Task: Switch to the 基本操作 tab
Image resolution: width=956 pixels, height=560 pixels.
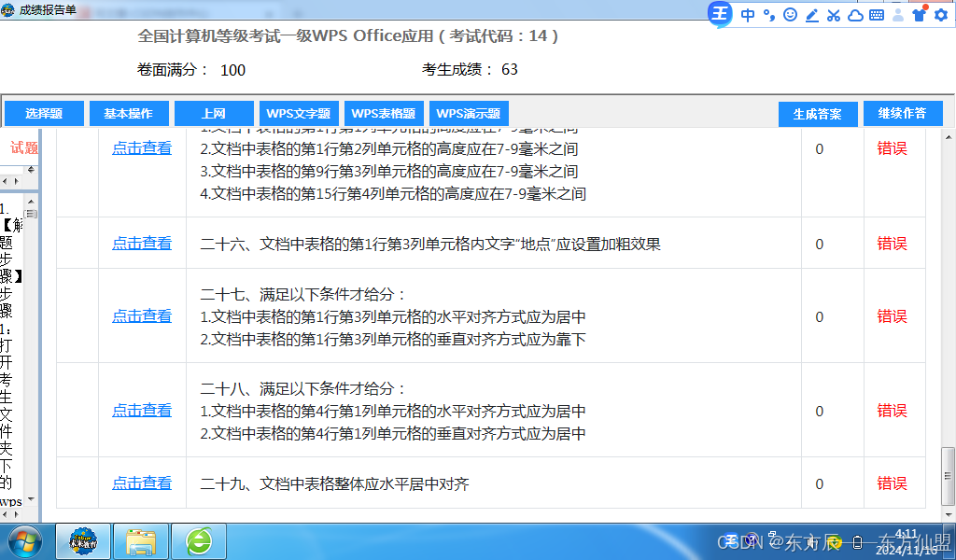Action: coord(129,113)
